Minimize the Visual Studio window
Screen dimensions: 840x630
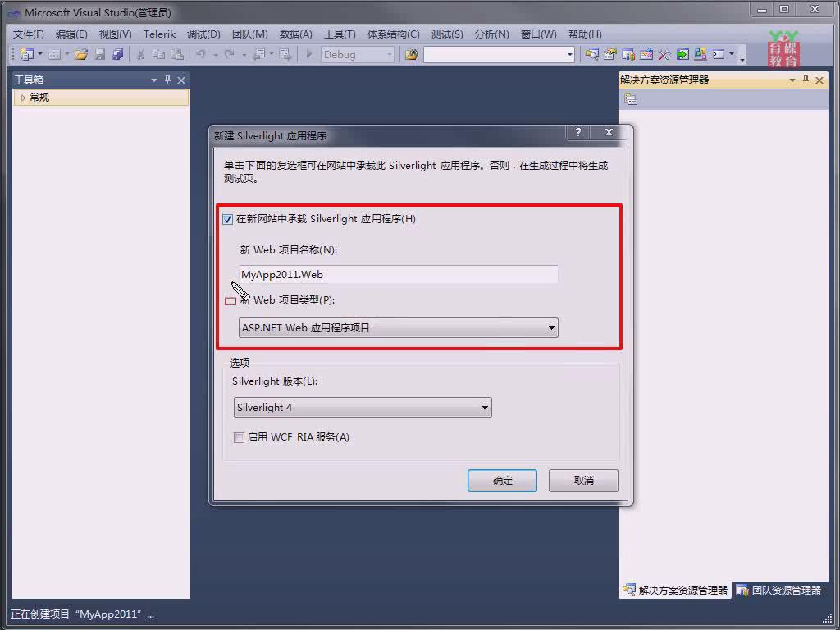coord(762,10)
